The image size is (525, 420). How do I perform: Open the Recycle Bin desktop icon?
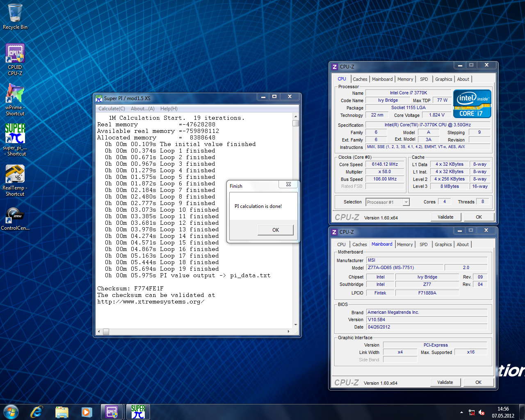(15, 16)
